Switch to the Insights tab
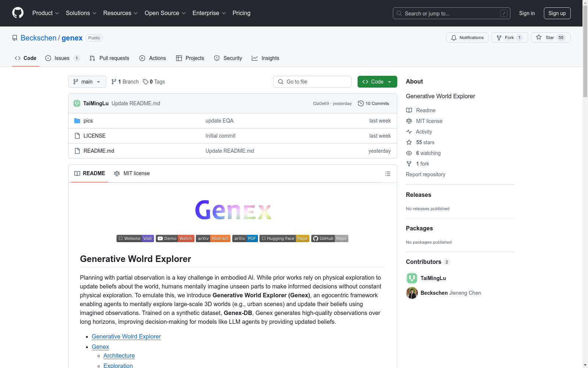 click(265, 58)
